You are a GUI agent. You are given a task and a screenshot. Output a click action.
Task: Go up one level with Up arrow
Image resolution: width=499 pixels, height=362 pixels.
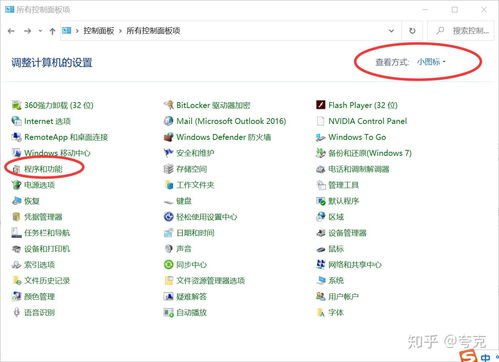pos(52,31)
